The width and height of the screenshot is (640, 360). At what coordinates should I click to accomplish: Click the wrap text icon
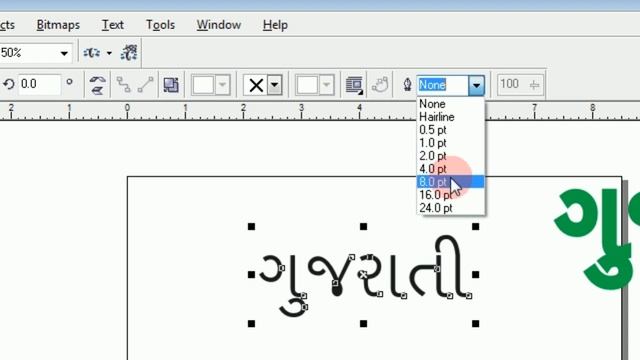pos(354,85)
